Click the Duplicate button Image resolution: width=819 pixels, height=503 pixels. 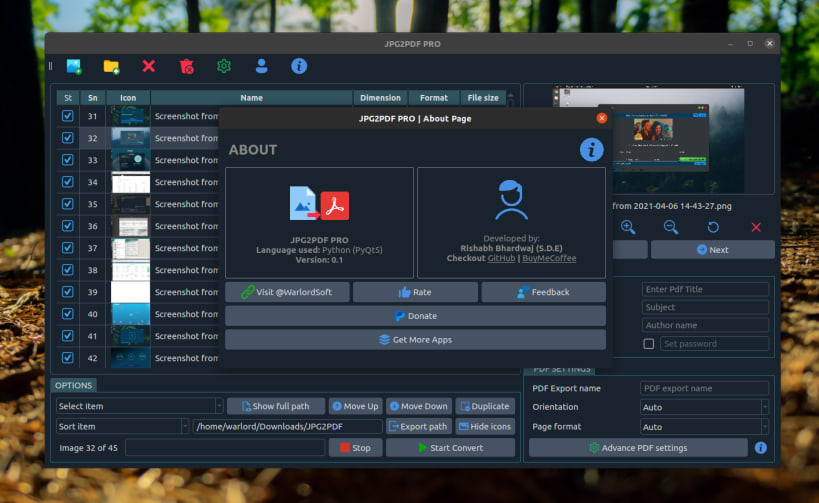tap(485, 406)
